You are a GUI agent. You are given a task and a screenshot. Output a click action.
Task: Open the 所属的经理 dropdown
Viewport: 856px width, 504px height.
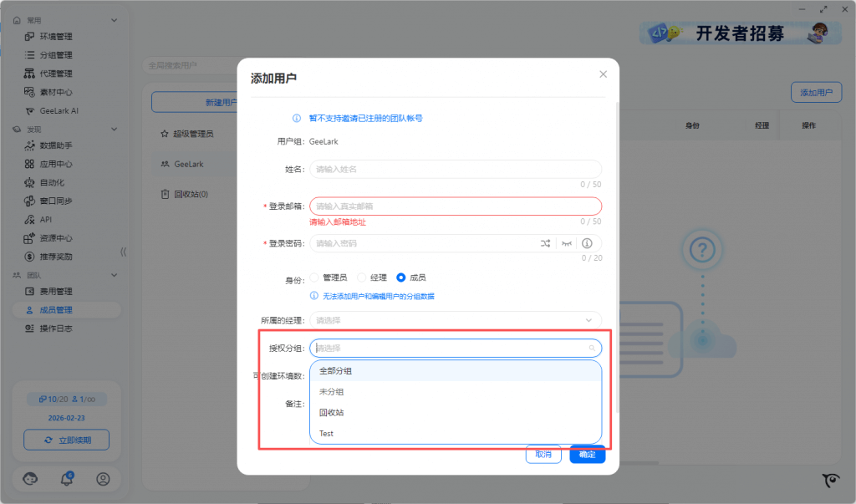coord(456,320)
